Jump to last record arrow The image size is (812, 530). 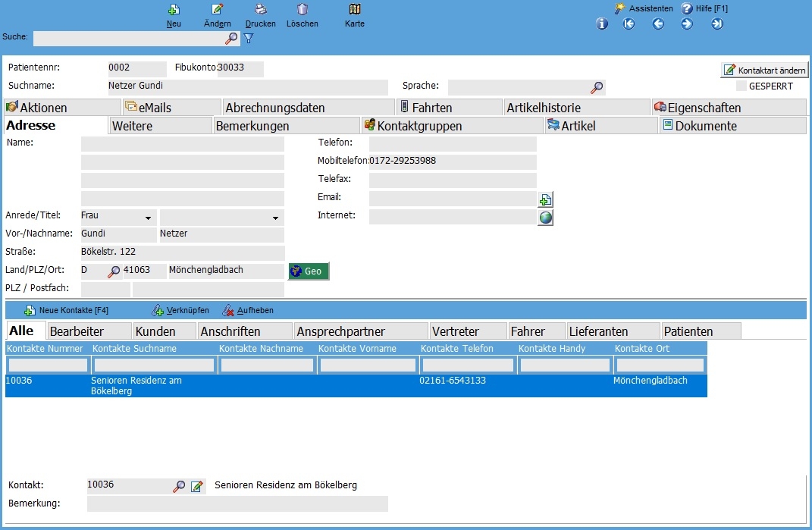(717, 24)
